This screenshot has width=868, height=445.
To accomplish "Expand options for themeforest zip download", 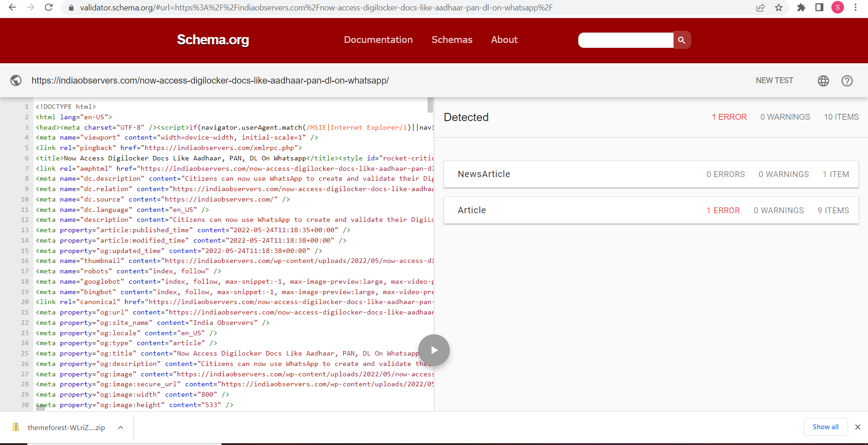I will [x=121, y=427].
